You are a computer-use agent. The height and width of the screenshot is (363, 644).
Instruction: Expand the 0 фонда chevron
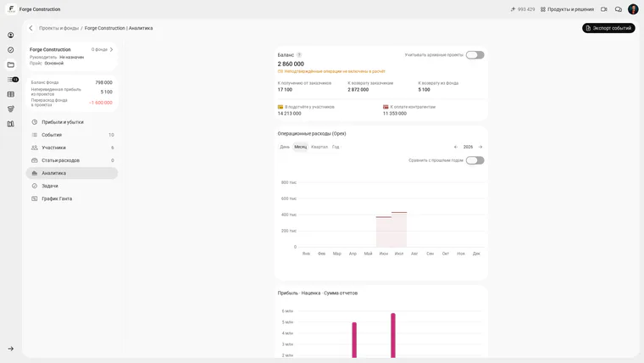111,49
